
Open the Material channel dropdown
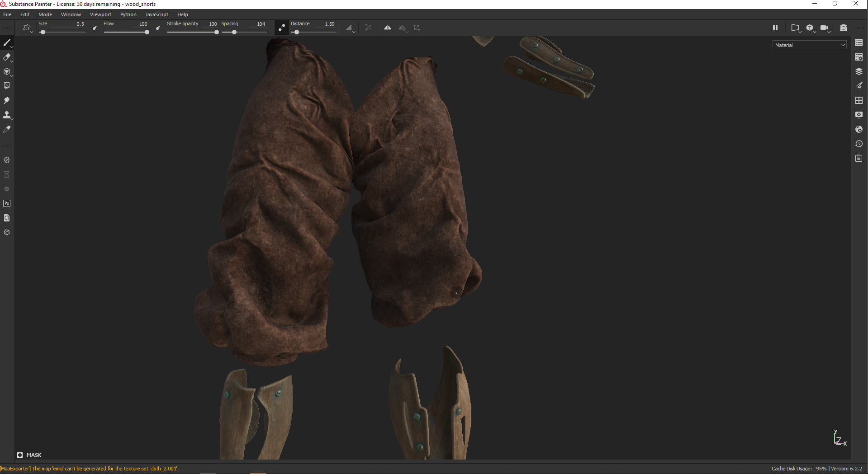tap(809, 45)
